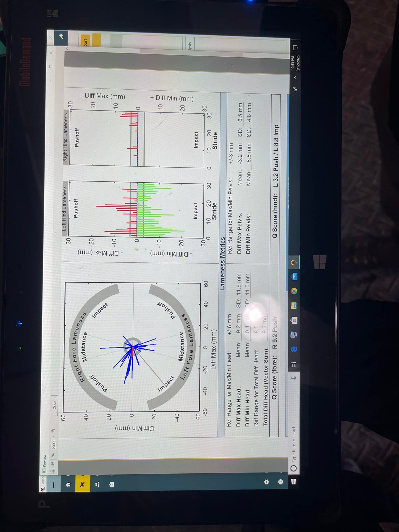
Task: Go to the Home sidebar icon
Action: (68, 485)
